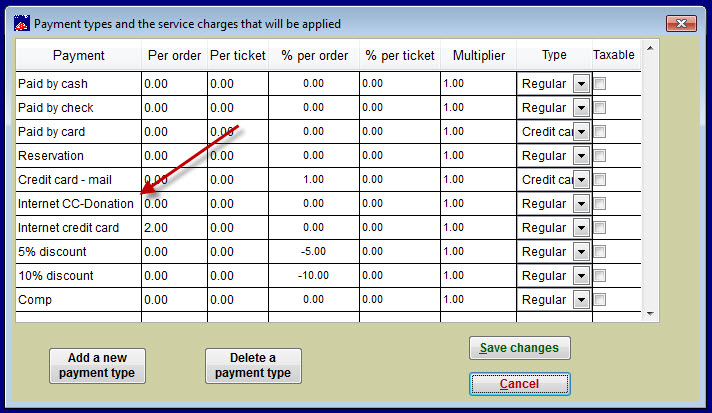Close the payment types dialog

pos(681,24)
